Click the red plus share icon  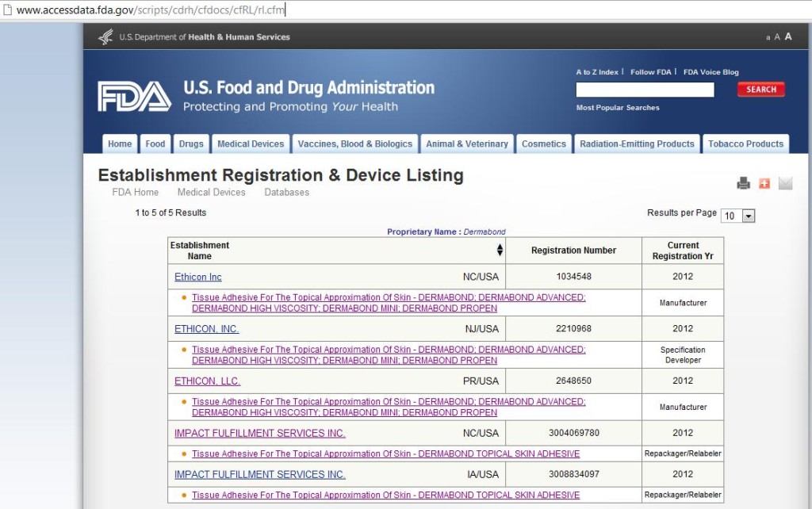click(764, 183)
